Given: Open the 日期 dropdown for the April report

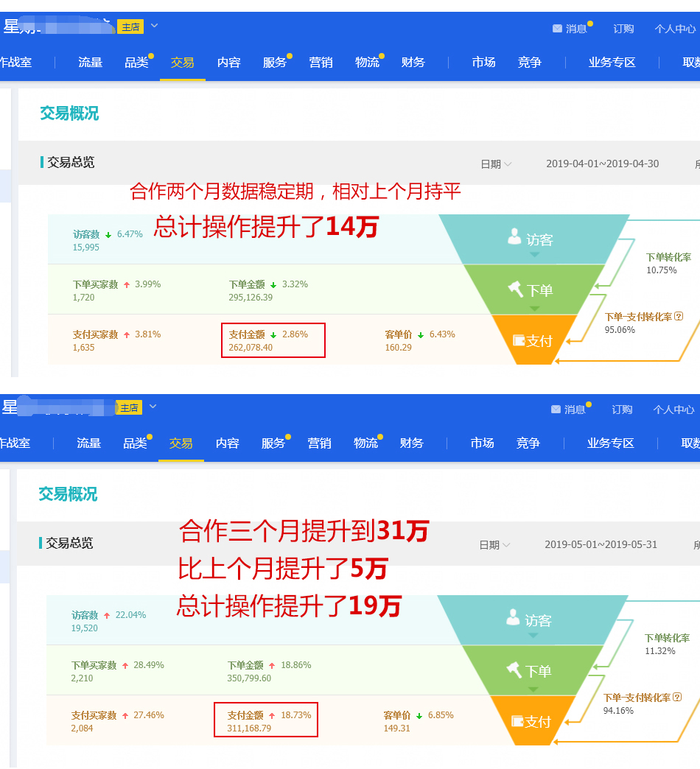Looking at the screenshot, I should tap(496, 164).
